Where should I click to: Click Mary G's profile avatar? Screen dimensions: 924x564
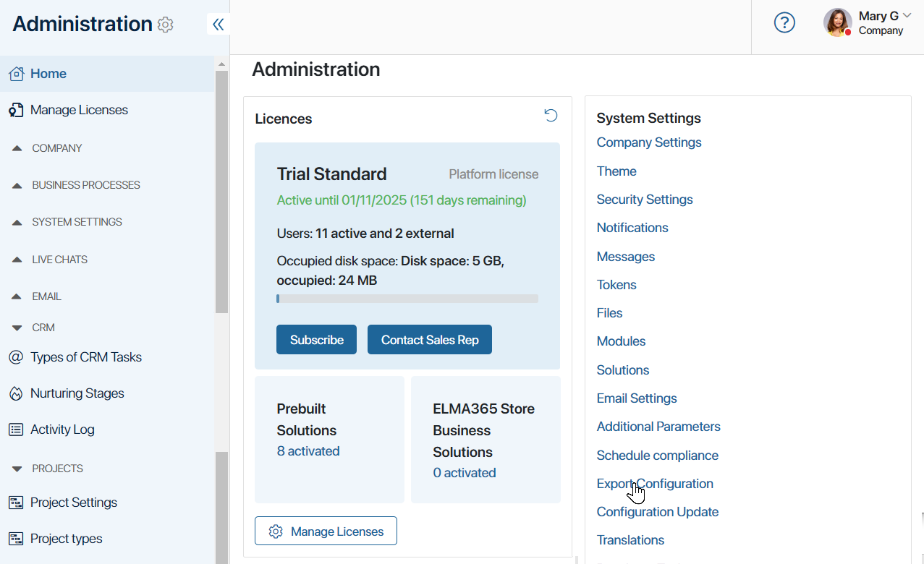coord(837,22)
